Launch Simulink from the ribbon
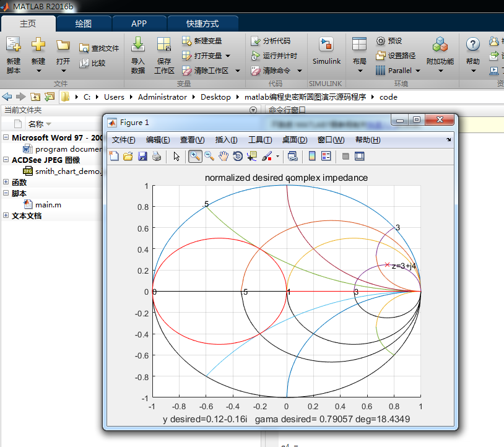504x447 pixels. click(x=326, y=51)
